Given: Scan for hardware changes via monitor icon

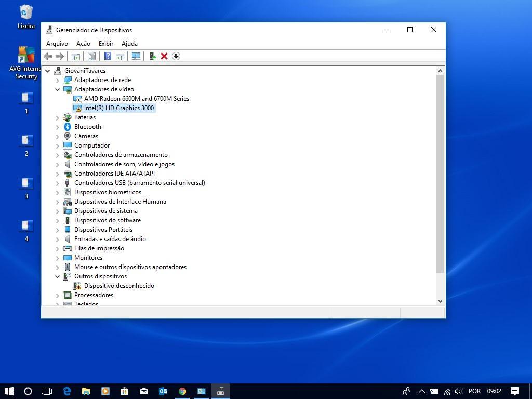Looking at the screenshot, I should (136, 56).
